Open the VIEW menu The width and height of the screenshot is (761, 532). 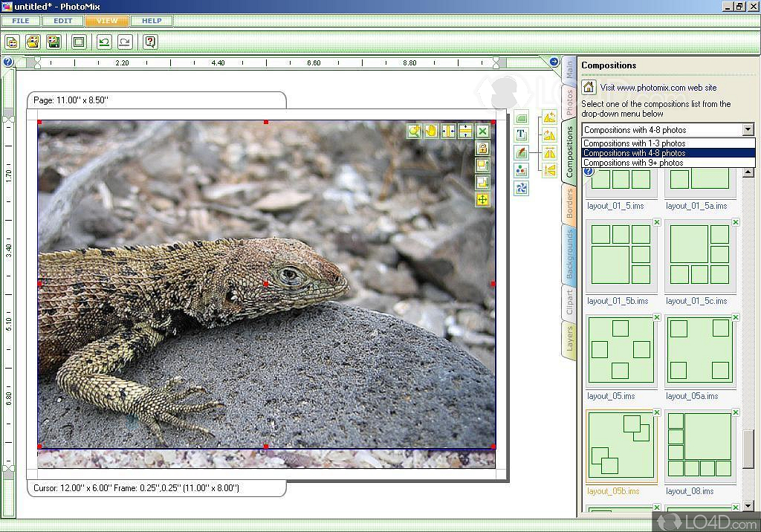tap(106, 21)
